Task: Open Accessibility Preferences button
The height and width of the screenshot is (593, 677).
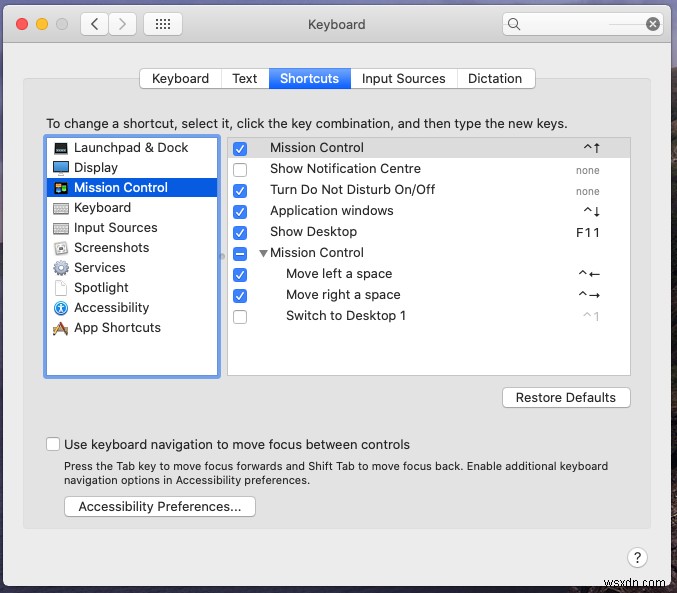Action: click(x=160, y=507)
